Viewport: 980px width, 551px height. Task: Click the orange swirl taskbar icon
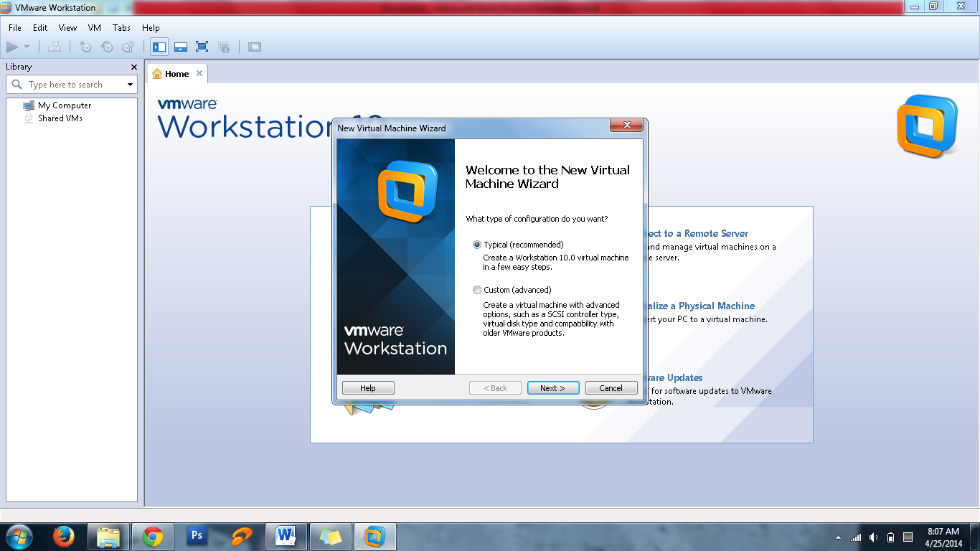242,537
